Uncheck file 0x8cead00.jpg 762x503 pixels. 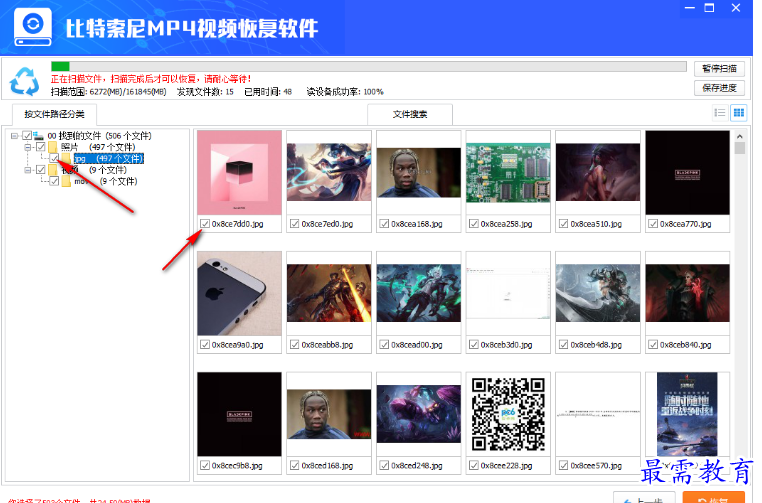[384, 345]
